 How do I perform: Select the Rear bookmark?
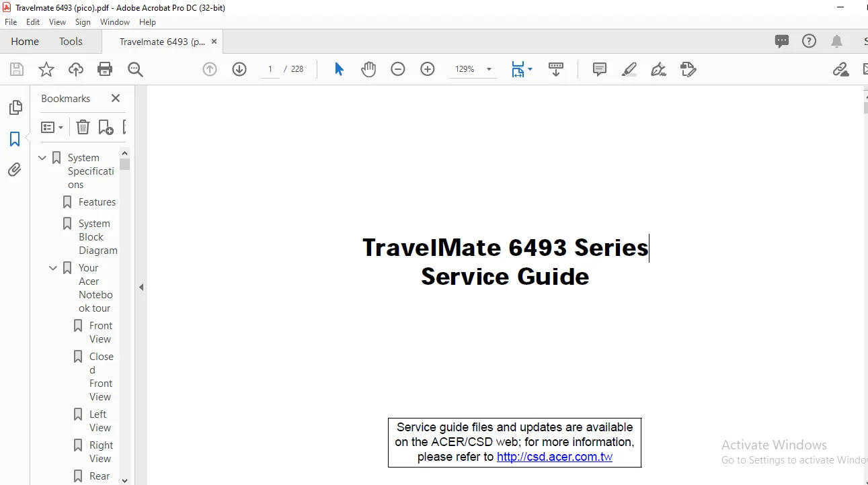click(x=100, y=476)
